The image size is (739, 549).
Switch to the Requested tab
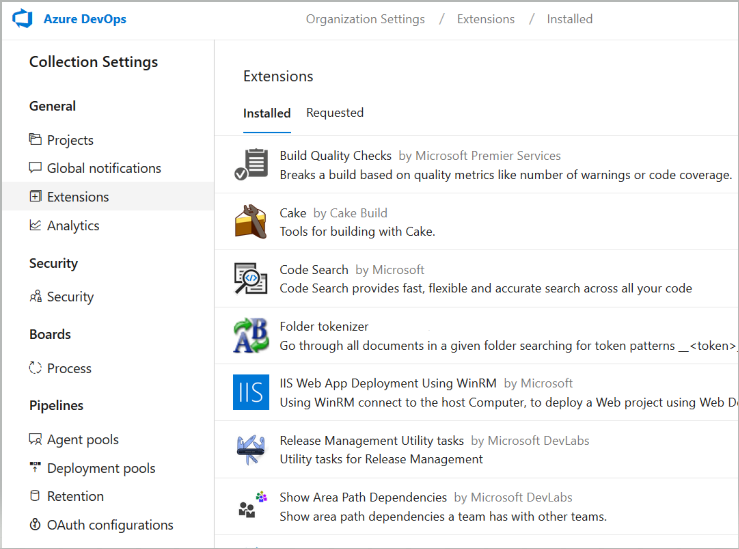tap(335, 113)
